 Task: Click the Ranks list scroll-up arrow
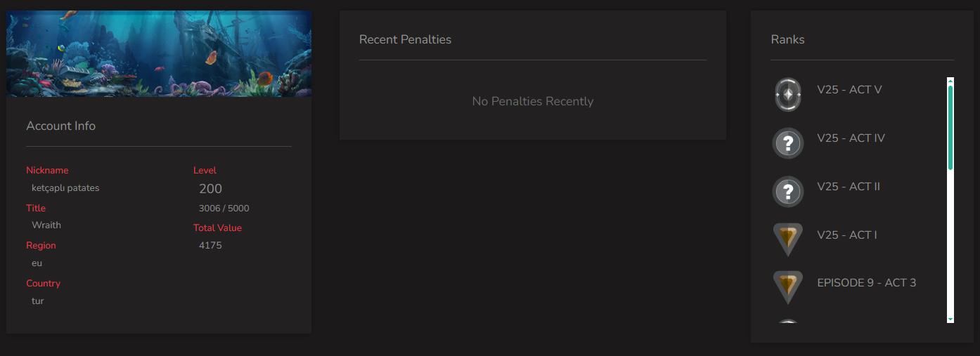950,81
